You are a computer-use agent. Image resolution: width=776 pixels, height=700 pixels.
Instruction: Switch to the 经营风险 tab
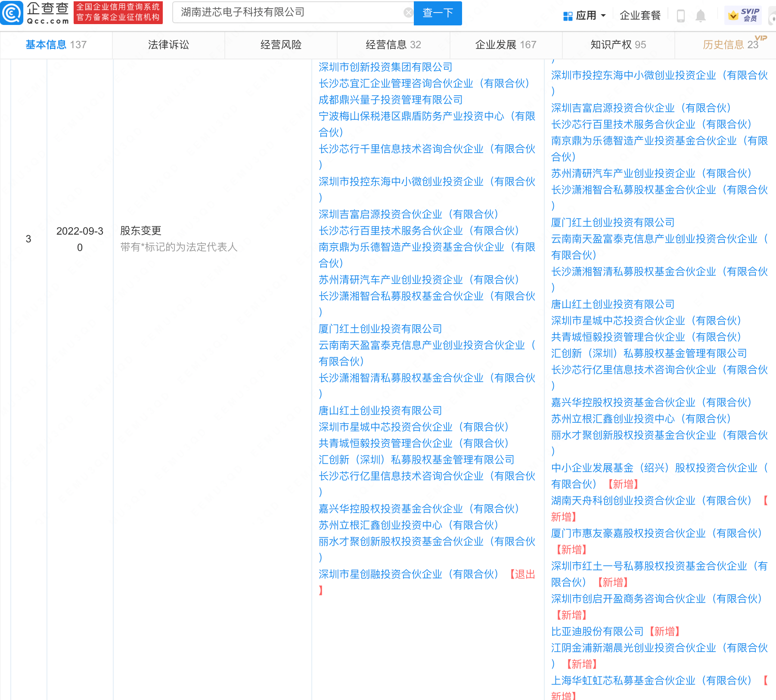[x=281, y=45]
